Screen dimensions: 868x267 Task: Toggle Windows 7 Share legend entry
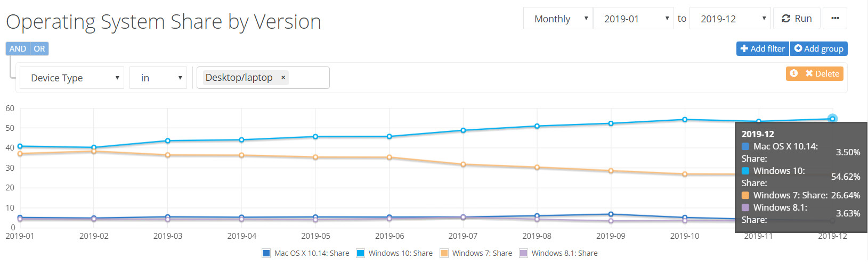click(x=476, y=253)
